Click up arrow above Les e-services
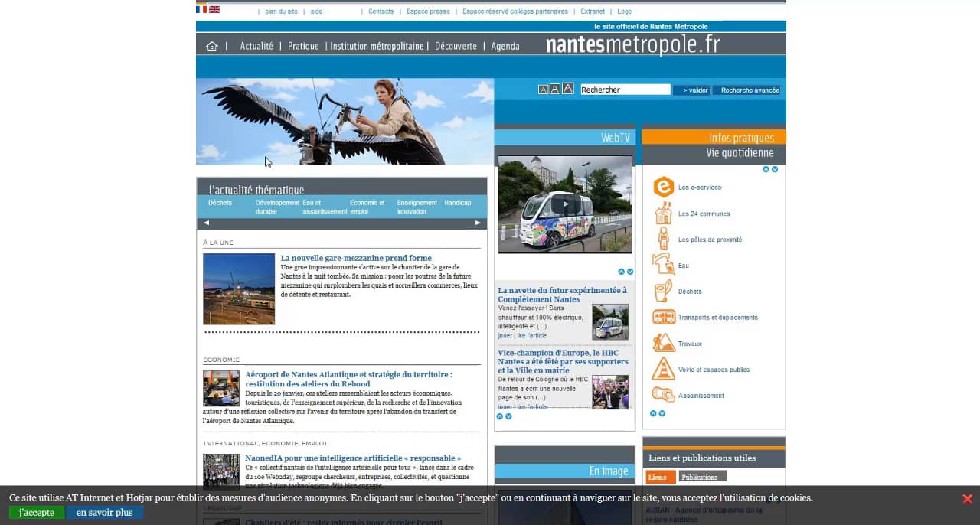 coord(766,169)
